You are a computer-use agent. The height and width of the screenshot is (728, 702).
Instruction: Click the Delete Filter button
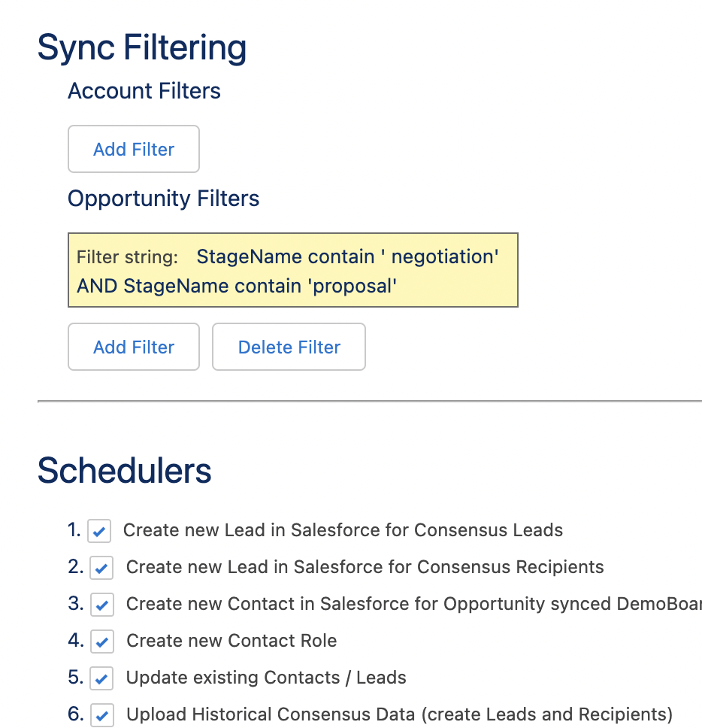click(289, 347)
